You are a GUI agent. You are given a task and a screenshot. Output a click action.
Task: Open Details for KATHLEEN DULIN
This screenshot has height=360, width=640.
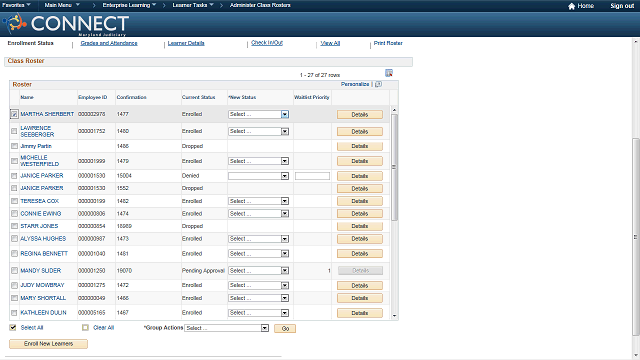coord(360,313)
